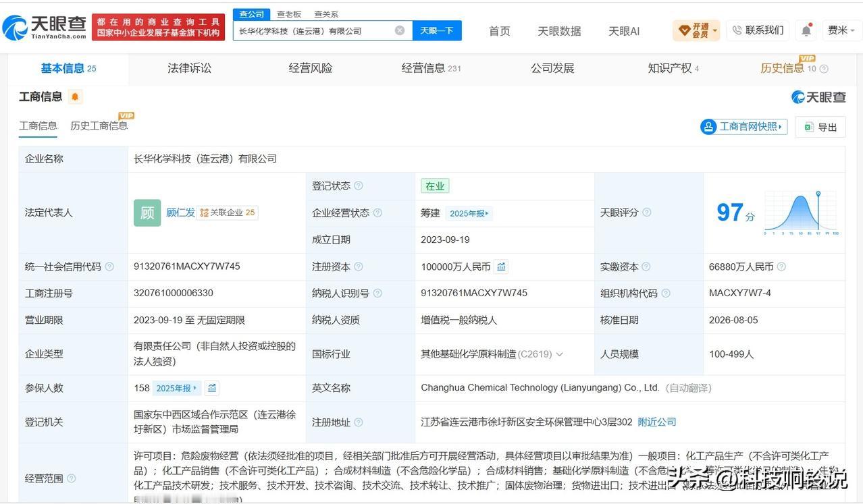
Task: Select the 基本信息 tab
Action: (x=68, y=68)
